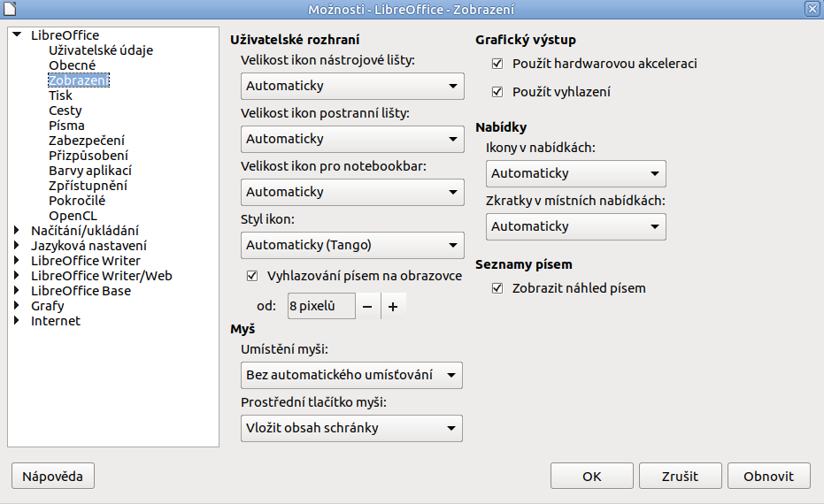Collapse the LibreOffice tree node

17,35
